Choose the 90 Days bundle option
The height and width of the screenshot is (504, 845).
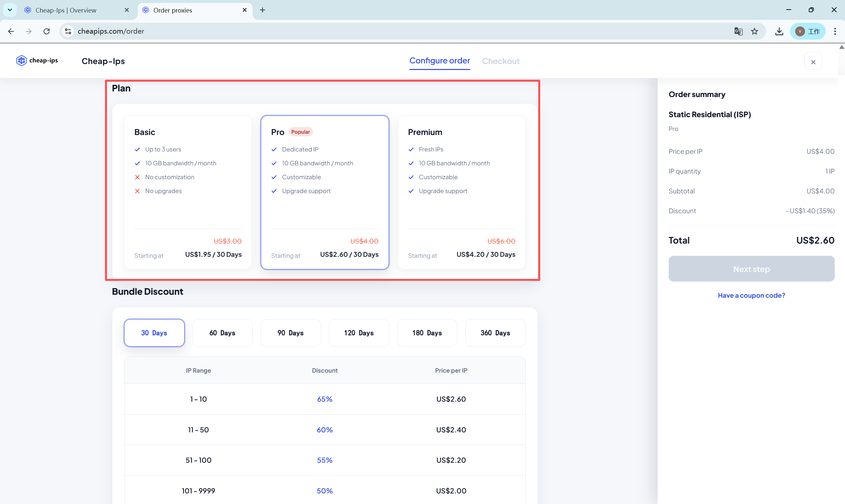click(x=291, y=333)
